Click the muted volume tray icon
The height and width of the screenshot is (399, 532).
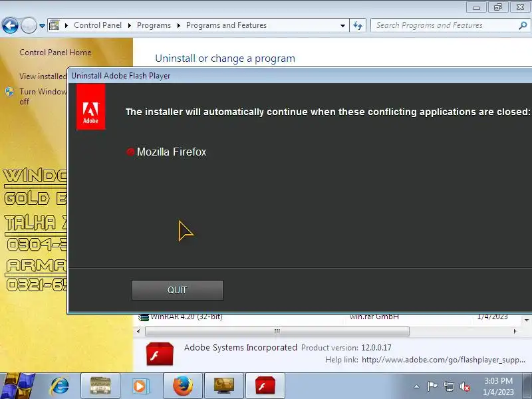[x=465, y=387]
